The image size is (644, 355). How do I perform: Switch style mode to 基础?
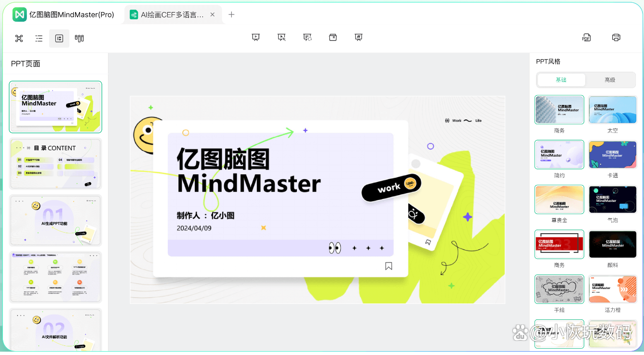pos(561,80)
